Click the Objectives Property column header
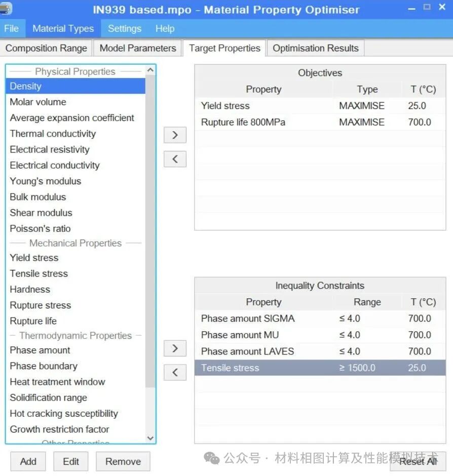 point(263,89)
